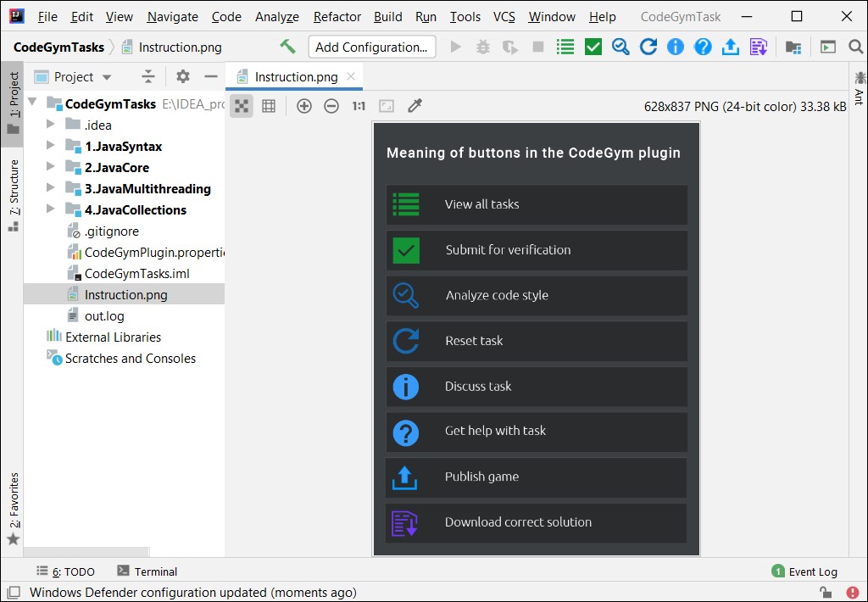Close the Instruction.png editor tab

pos(351,76)
